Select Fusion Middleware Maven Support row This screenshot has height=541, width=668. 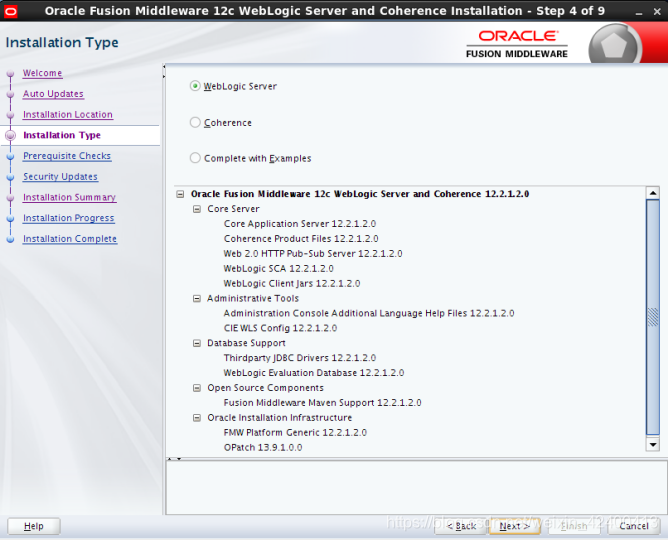tap(322, 403)
